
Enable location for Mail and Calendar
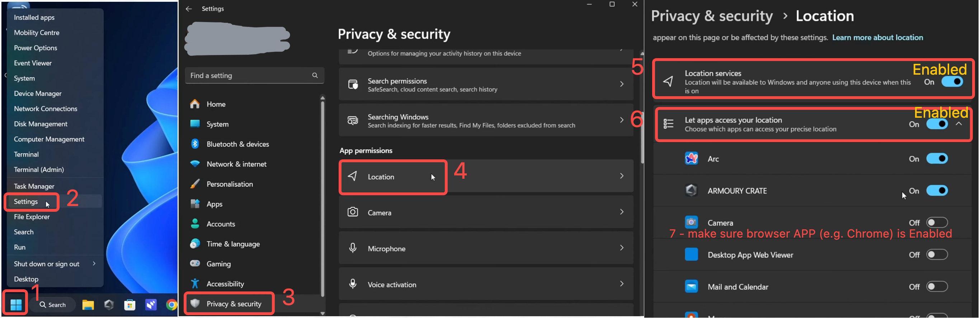point(937,286)
